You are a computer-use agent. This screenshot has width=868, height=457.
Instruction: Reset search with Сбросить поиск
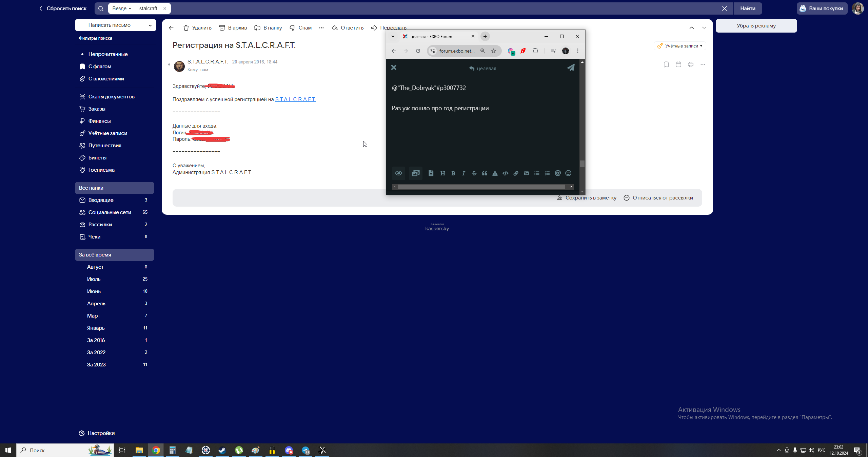(63, 8)
